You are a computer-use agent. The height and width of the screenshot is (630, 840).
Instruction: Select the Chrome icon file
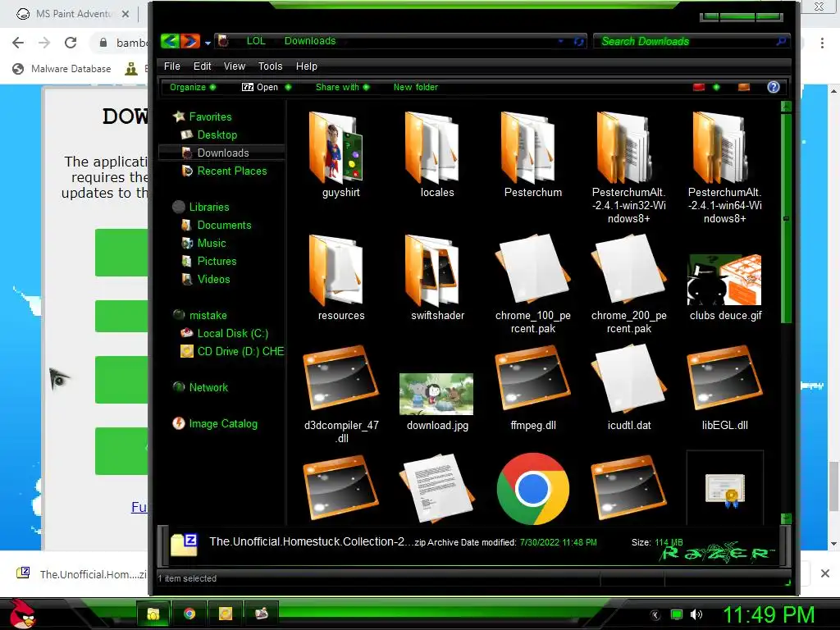532,489
